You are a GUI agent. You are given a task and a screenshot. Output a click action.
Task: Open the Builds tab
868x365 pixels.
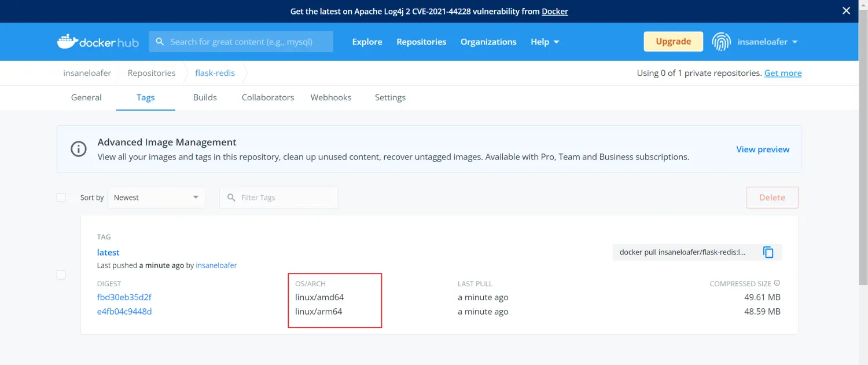205,97
